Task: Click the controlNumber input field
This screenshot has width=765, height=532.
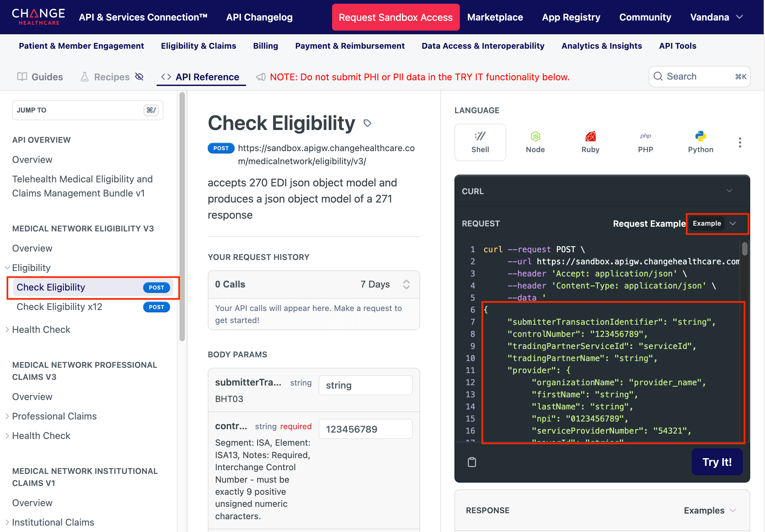Action: (365, 429)
